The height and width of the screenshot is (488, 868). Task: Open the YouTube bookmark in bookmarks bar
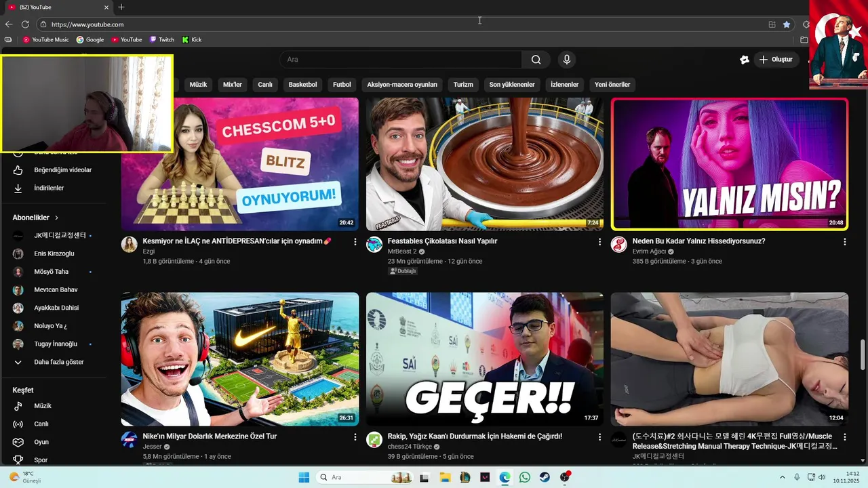pos(127,40)
